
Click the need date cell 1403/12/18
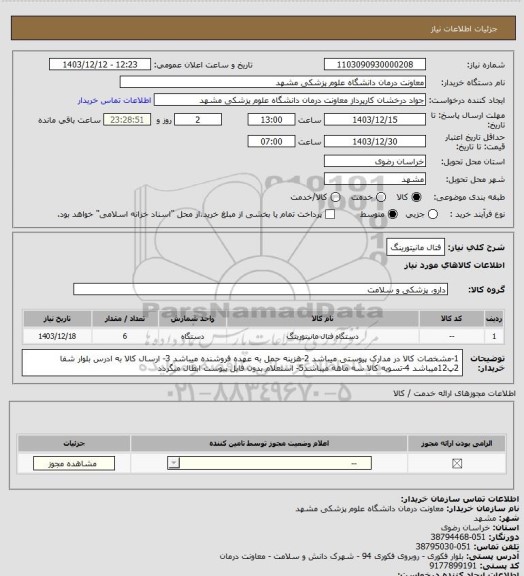(57, 336)
